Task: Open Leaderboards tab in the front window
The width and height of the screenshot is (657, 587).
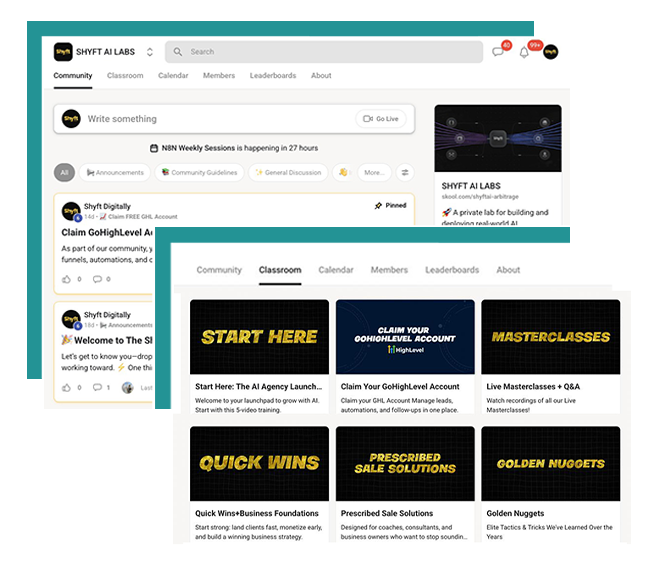Action: pyautogui.click(x=452, y=270)
